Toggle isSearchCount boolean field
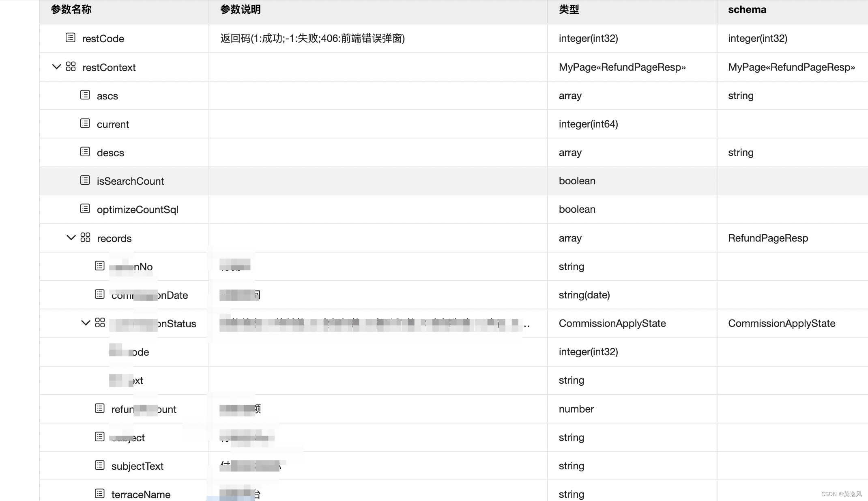 (x=130, y=181)
